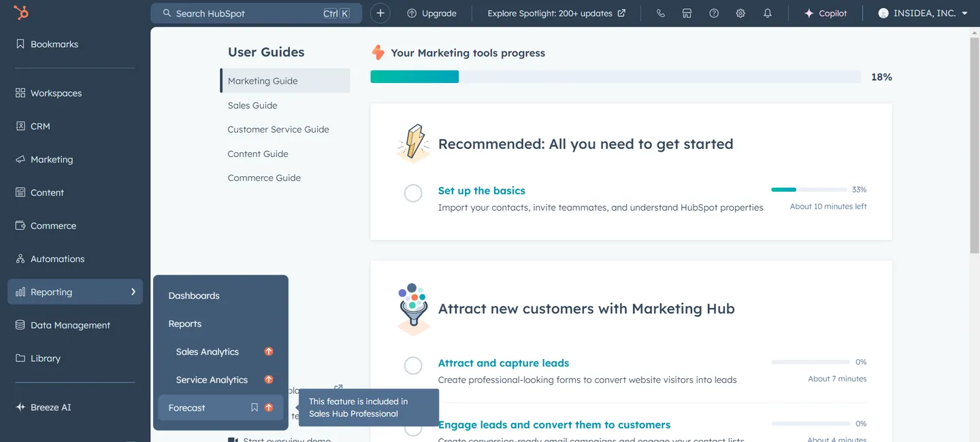This screenshot has width=980, height=442.
Task: Open the notifications bell icon
Action: [768, 13]
